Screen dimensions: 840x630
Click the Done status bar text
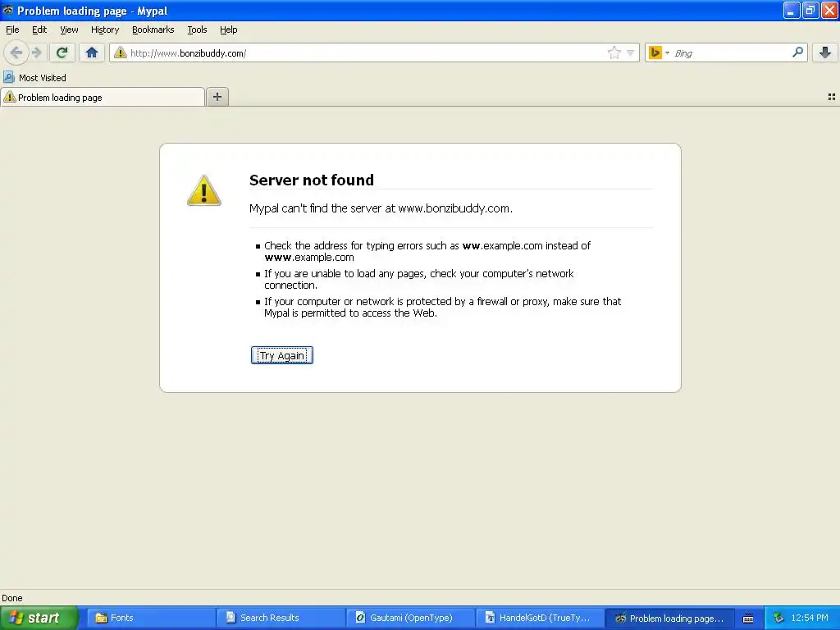[11, 598]
